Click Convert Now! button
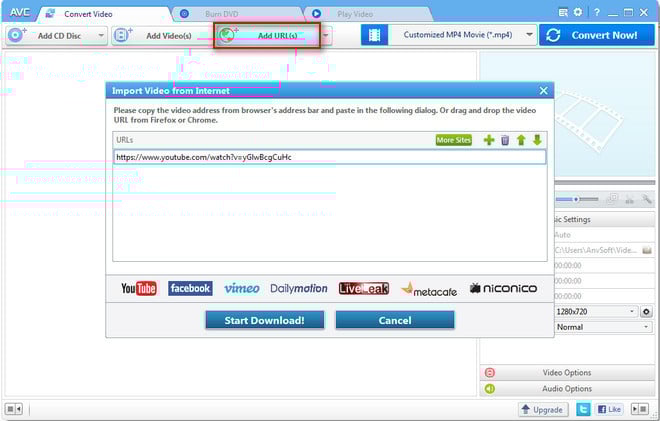This screenshot has width=660, height=421. [597, 35]
